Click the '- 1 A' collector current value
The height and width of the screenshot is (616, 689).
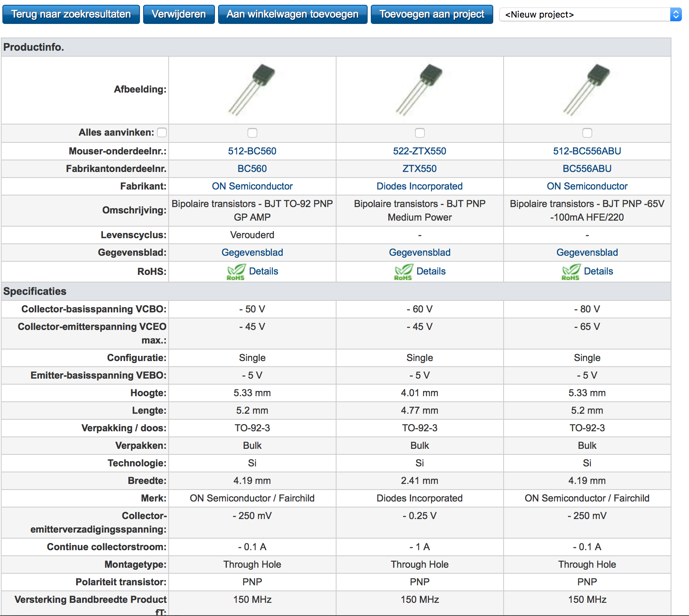419,547
